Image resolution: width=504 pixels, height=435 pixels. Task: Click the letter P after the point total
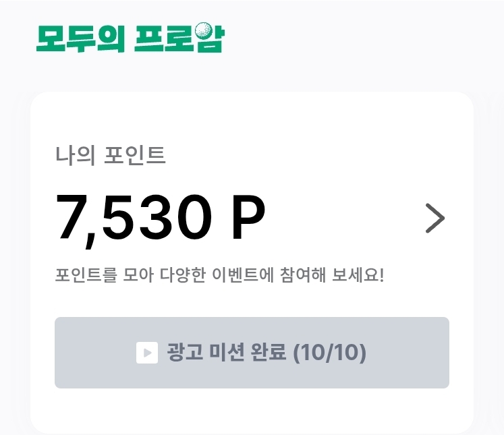click(x=248, y=219)
